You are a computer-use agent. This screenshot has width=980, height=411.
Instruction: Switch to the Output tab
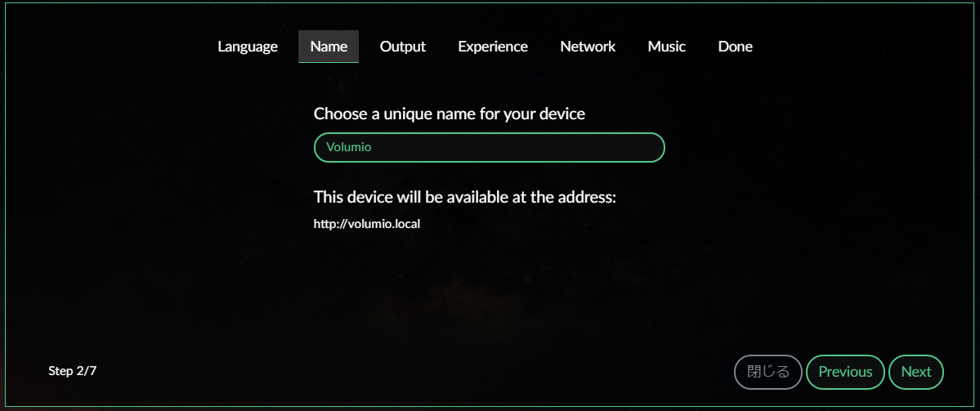(402, 47)
